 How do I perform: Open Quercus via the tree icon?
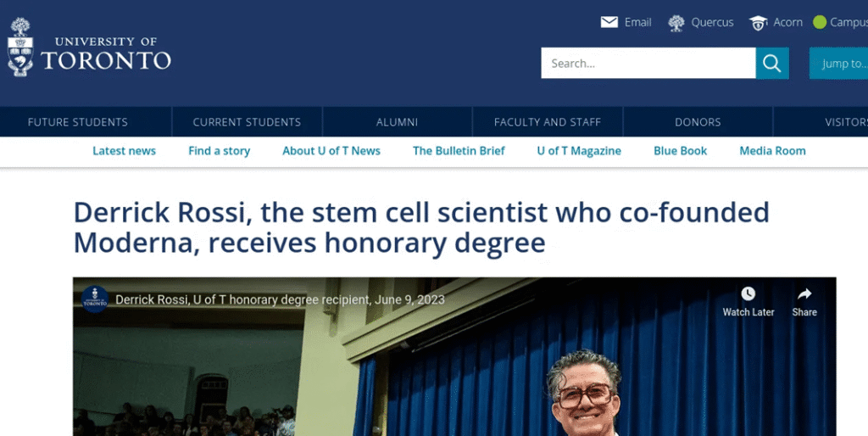(x=676, y=23)
